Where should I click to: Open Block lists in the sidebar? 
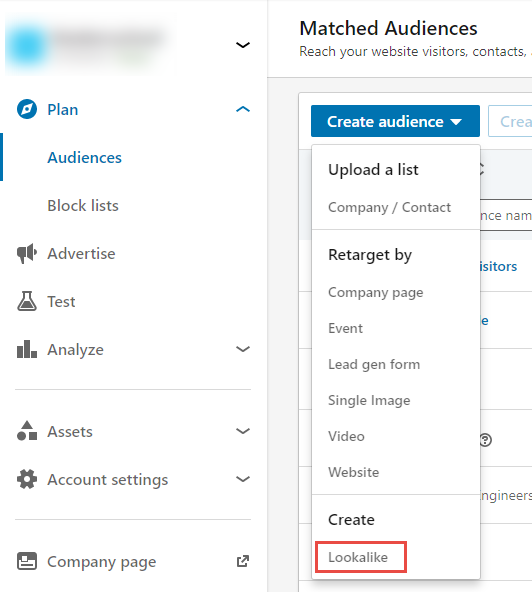pos(83,205)
